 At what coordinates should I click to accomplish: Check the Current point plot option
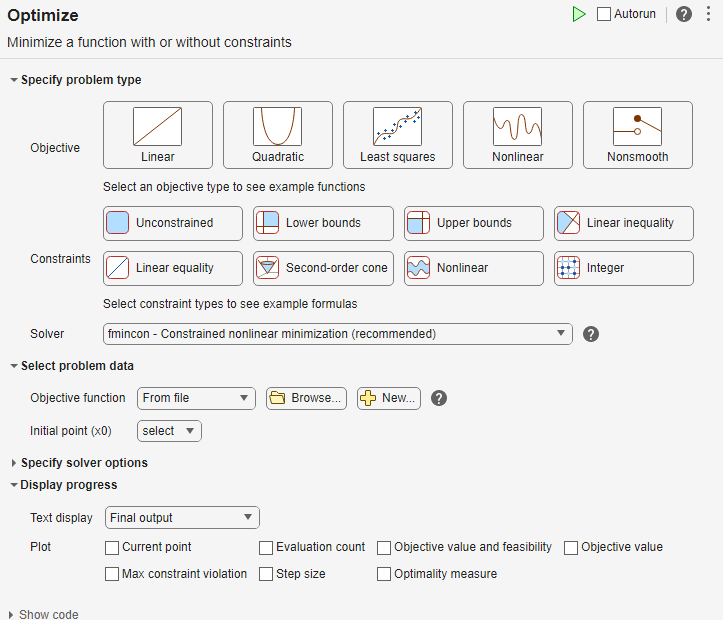(x=112, y=547)
